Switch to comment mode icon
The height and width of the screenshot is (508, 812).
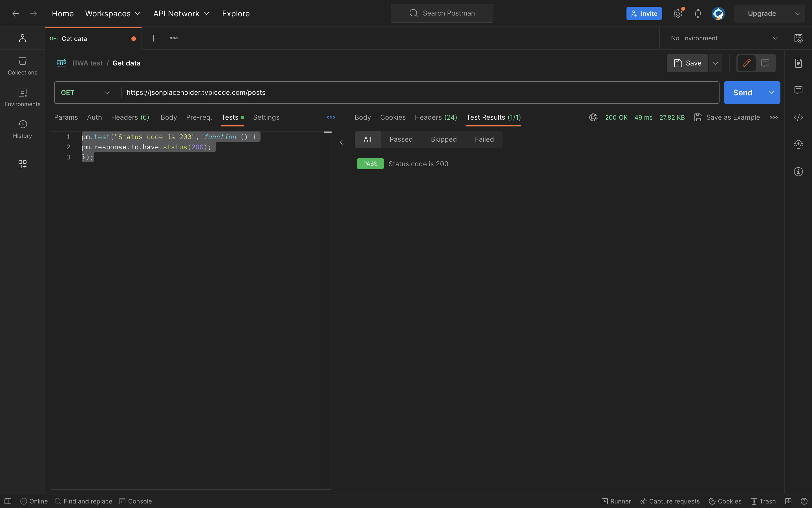(765, 63)
